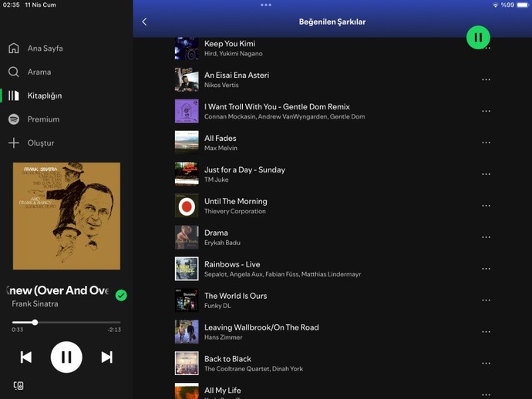Click the elapsed time 0:33 label
The width and height of the screenshot is (532, 399).
tap(17, 330)
